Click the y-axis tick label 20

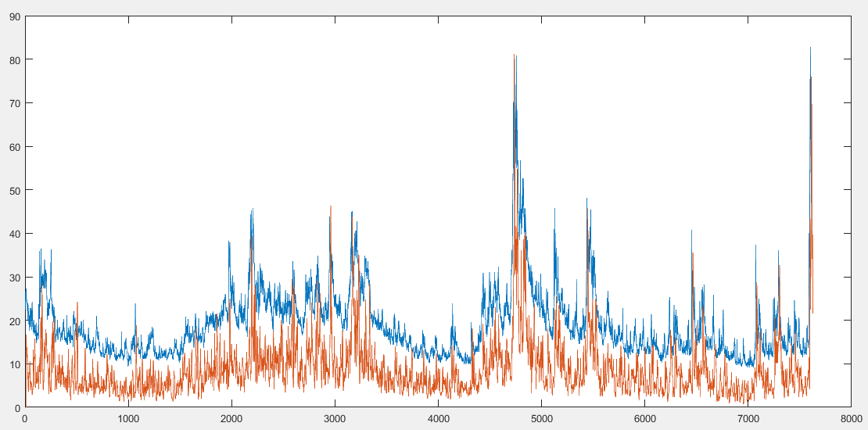point(16,321)
